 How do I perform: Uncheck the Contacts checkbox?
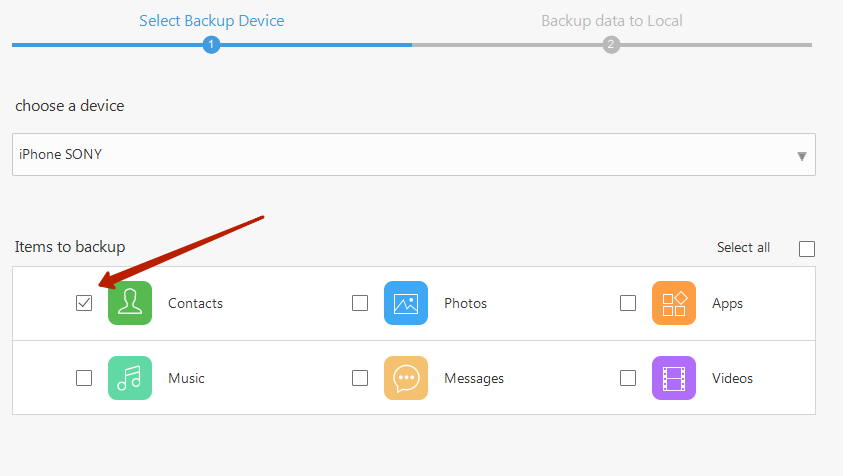coord(84,303)
